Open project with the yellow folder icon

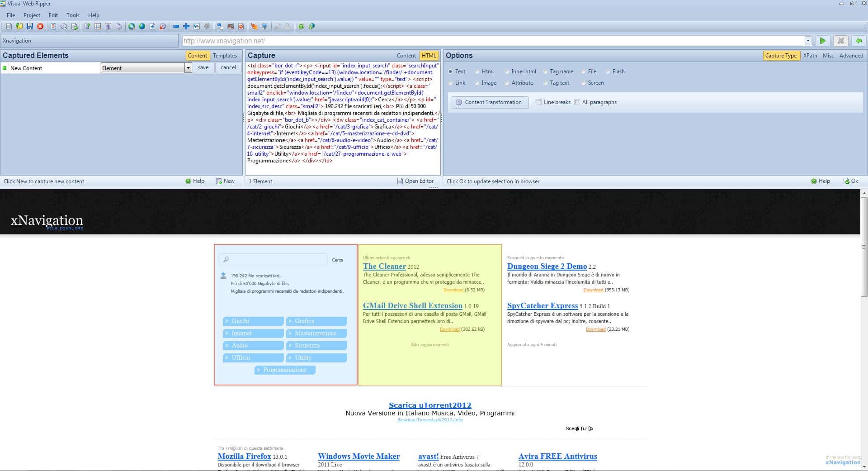(x=19, y=26)
